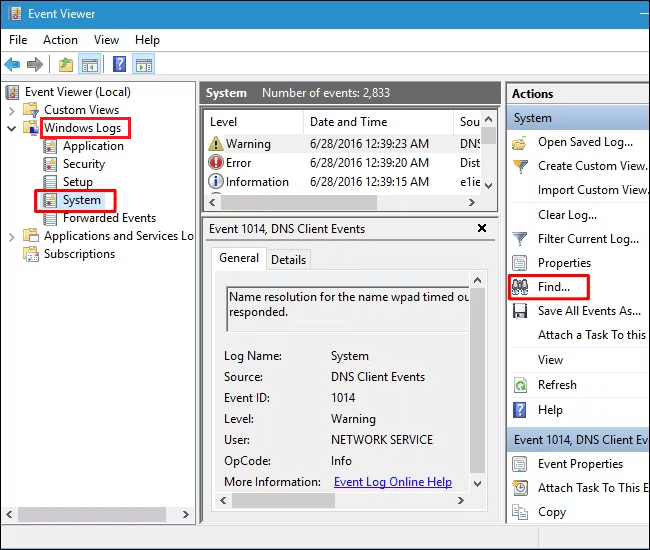This screenshot has width=650, height=550.
Task: Click the Open Saved Log folder icon
Action: (x=520, y=142)
